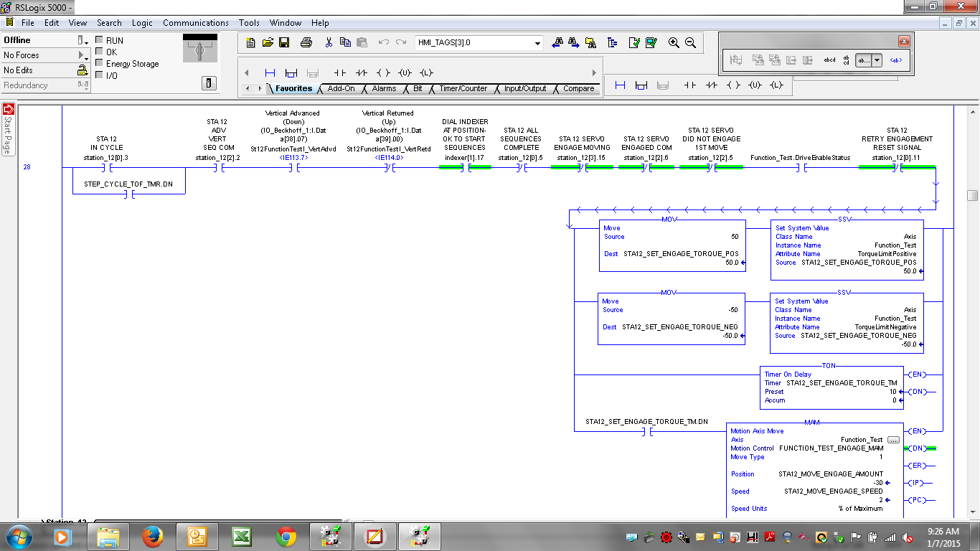Click the Verify Routine checkmark icon
The width and height of the screenshot is (980, 551).
pos(634,42)
